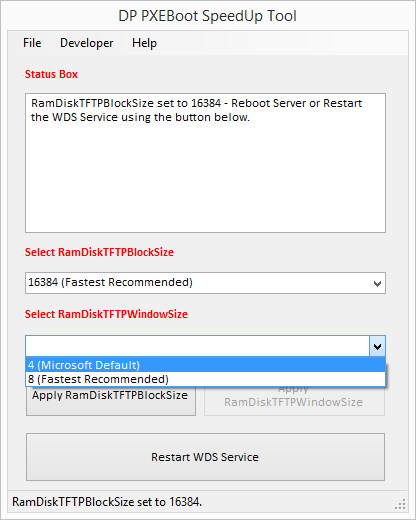This screenshot has height=520, width=419.
Task: Click the red Status Box label
Action: pyautogui.click(x=51, y=74)
